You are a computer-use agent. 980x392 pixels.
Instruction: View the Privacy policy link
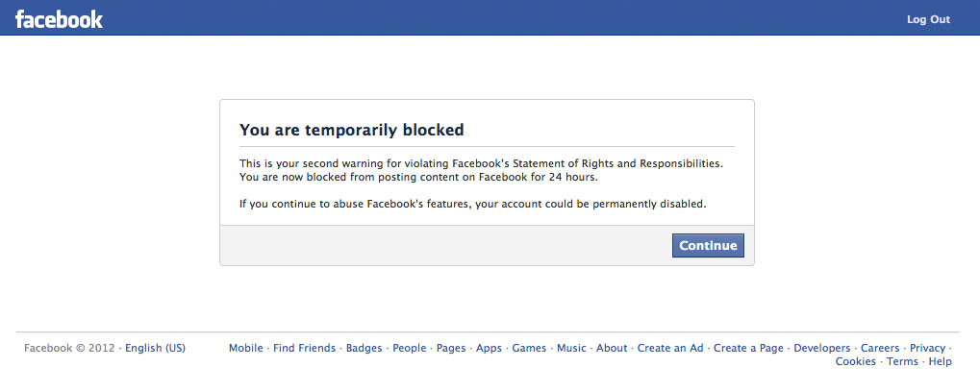(928, 349)
